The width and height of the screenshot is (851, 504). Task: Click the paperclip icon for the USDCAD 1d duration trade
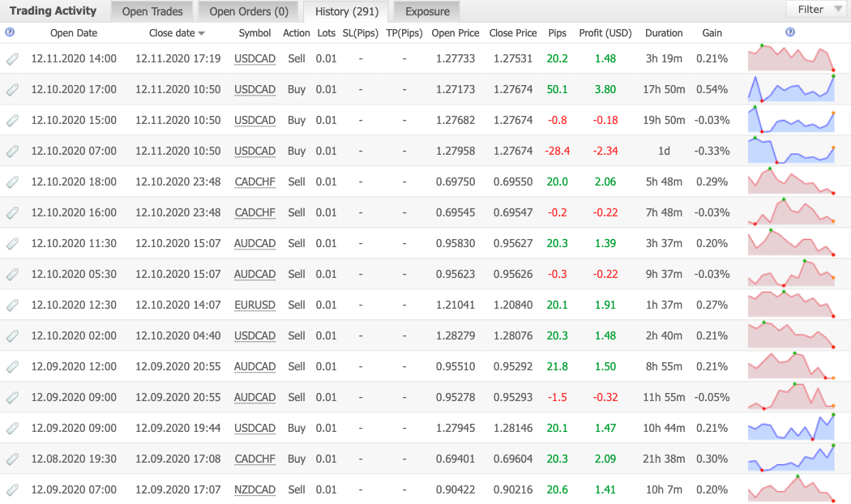(x=12, y=152)
